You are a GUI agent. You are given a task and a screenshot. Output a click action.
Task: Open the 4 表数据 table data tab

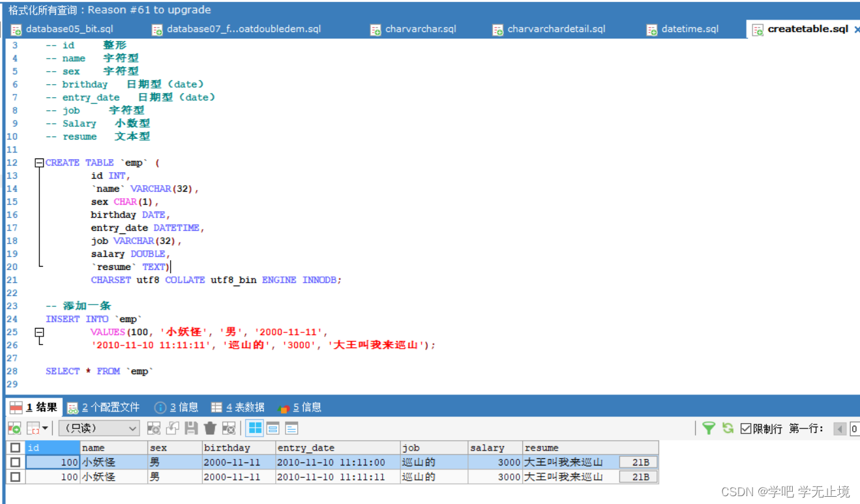pyautogui.click(x=238, y=408)
